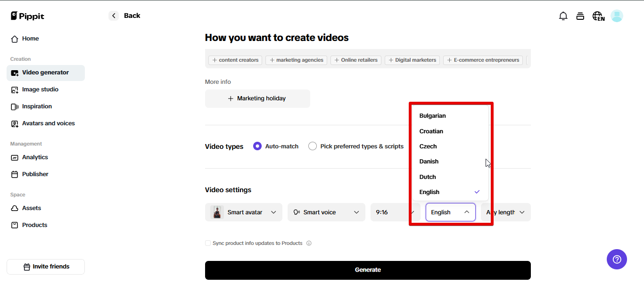
Task: Select the Auto-match video type
Action: [257, 146]
